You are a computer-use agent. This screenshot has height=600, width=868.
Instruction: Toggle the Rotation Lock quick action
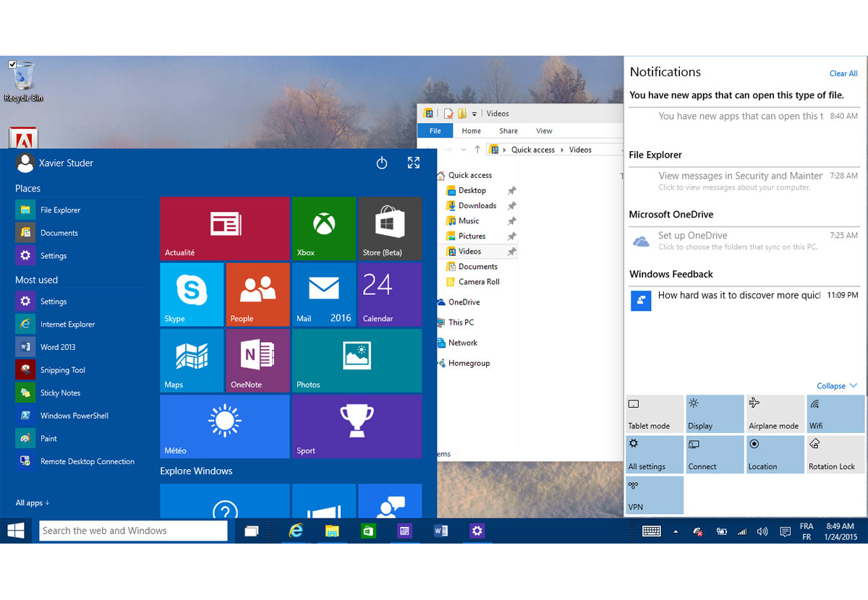[835, 454]
